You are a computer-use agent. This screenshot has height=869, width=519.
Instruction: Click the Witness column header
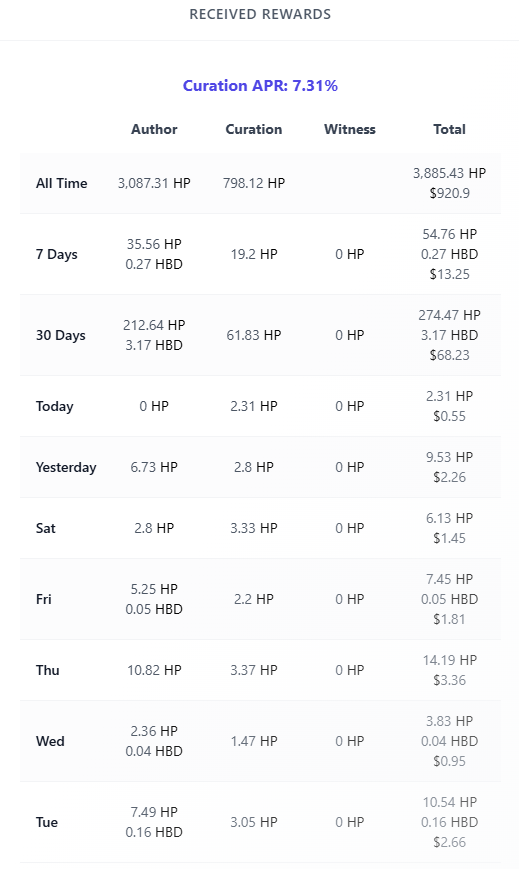pyautogui.click(x=350, y=129)
